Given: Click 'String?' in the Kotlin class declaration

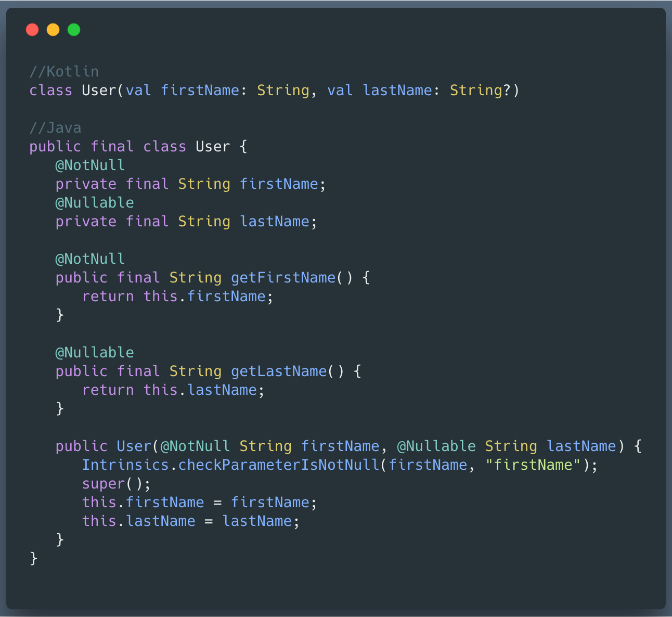Looking at the screenshot, I should click(x=480, y=91).
